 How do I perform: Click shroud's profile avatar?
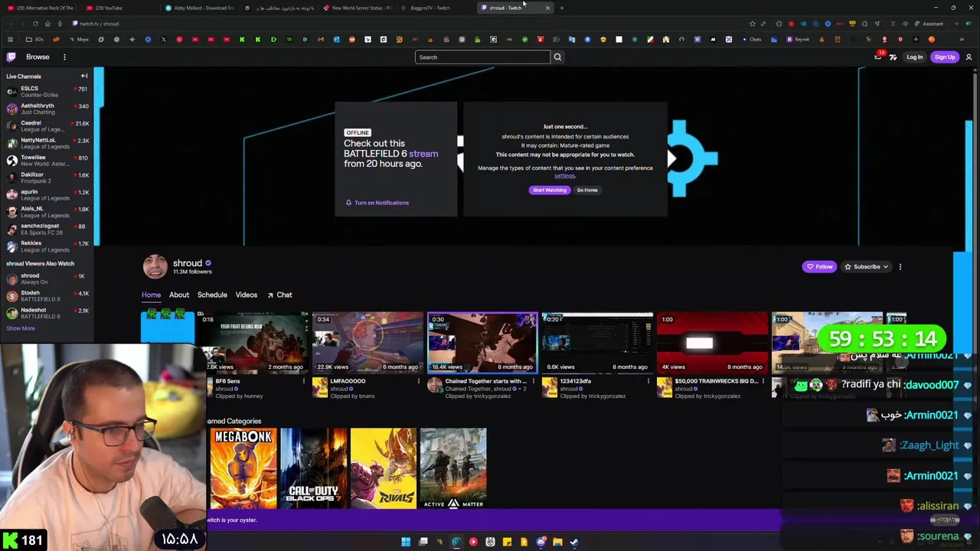(155, 266)
